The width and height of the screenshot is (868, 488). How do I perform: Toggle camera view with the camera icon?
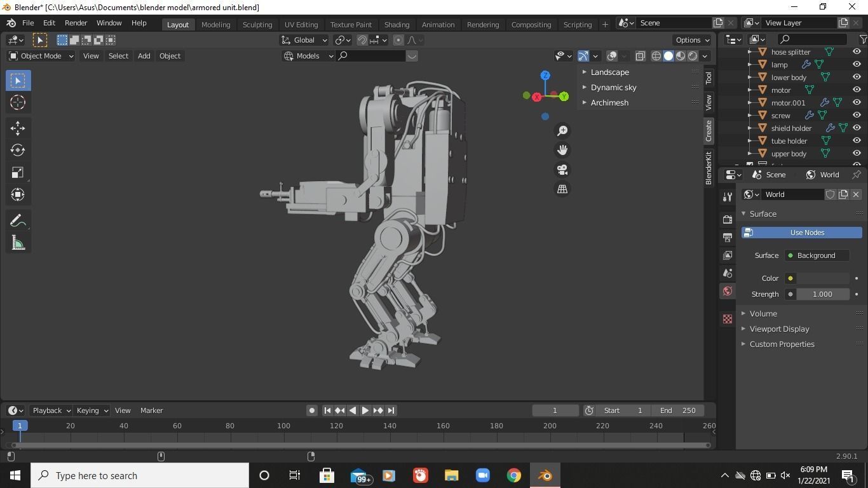coord(562,170)
